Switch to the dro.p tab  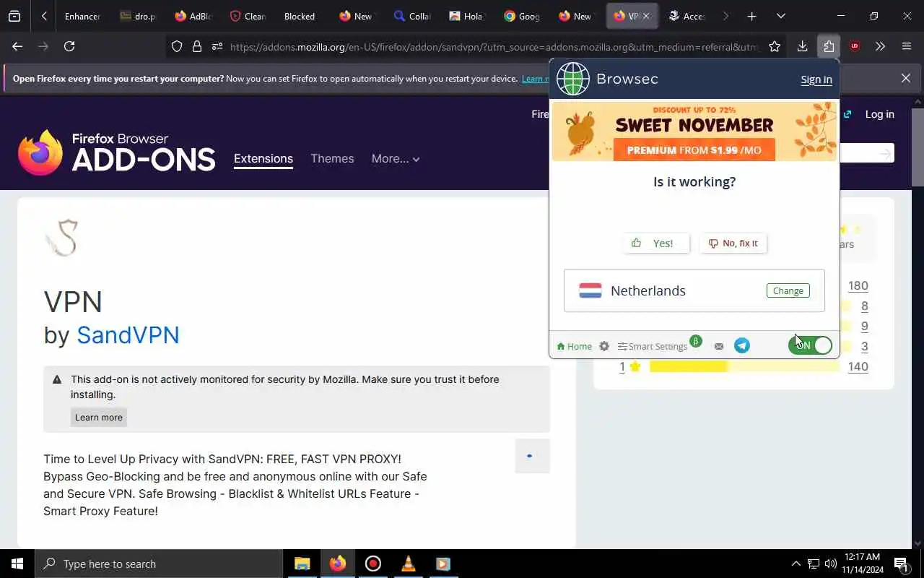click(x=138, y=16)
